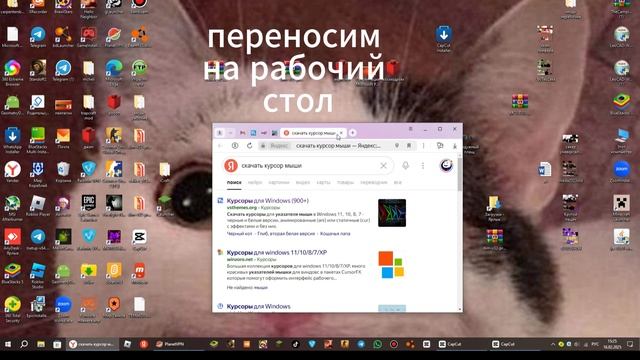This screenshot has width=640, height=360.
Task: Click in the Yandex search input field
Action: coord(308,166)
